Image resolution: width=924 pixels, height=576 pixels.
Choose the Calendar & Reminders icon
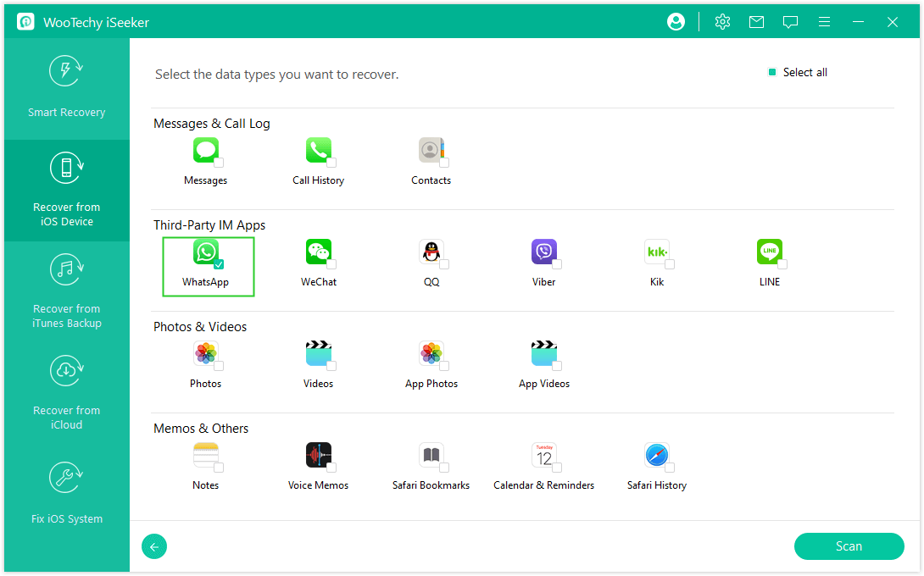point(543,455)
